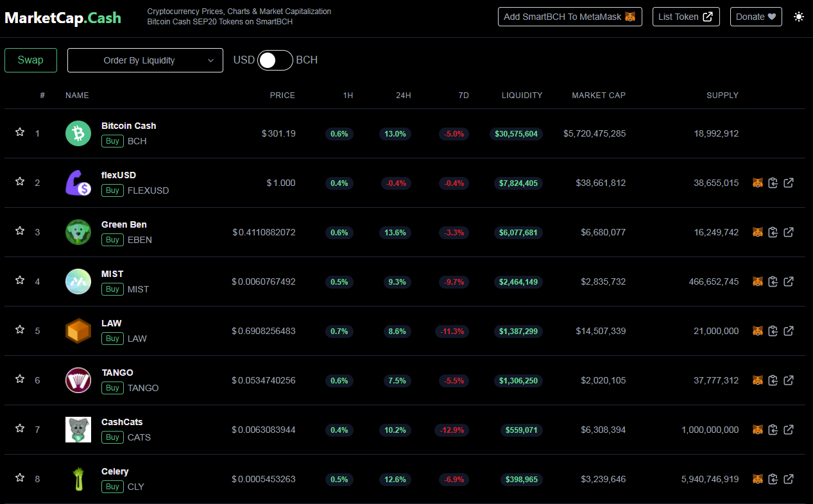This screenshot has width=813, height=504.
Task: Open LAW external link icon
Action: 789,331
